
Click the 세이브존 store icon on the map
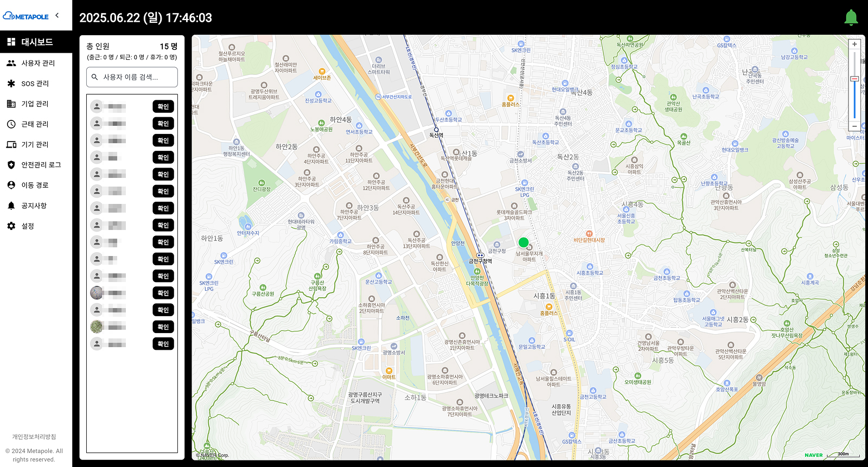point(322,72)
